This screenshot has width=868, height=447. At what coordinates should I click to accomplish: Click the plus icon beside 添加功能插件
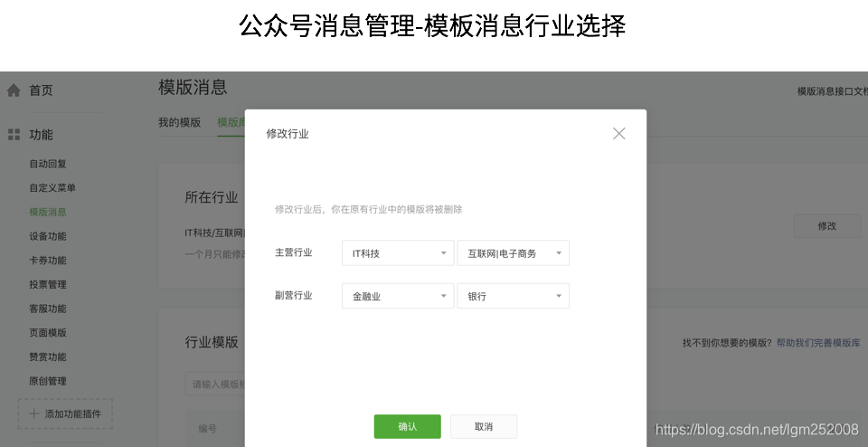[33, 414]
